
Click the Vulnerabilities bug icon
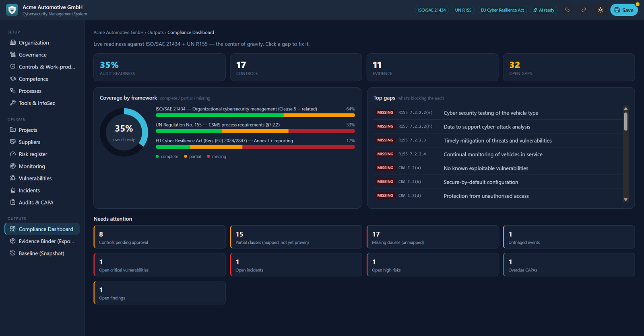(13, 178)
